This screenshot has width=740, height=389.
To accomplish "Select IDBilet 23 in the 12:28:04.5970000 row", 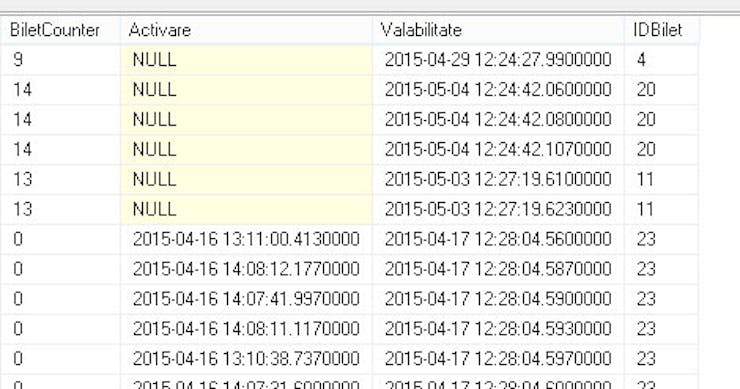I will click(662, 359).
